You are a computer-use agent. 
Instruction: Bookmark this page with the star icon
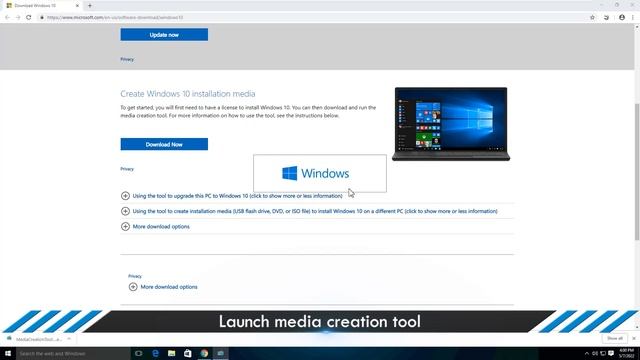[592, 18]
